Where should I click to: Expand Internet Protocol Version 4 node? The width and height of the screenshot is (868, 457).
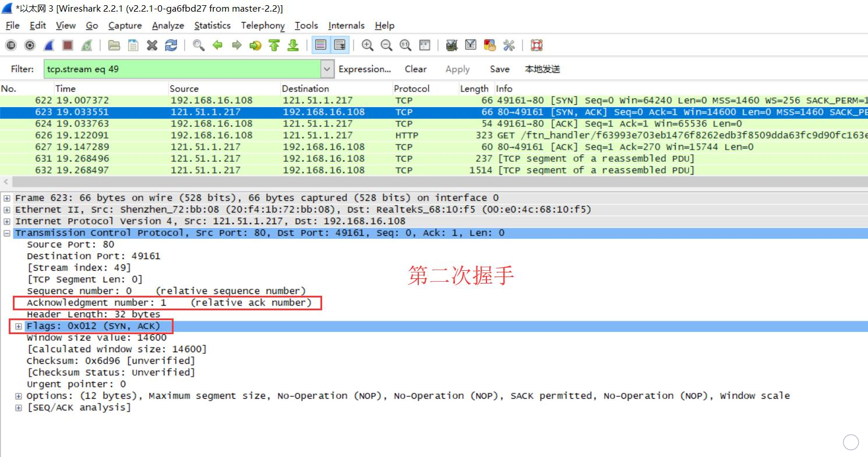pyautogui.click(x=7, y=221)
